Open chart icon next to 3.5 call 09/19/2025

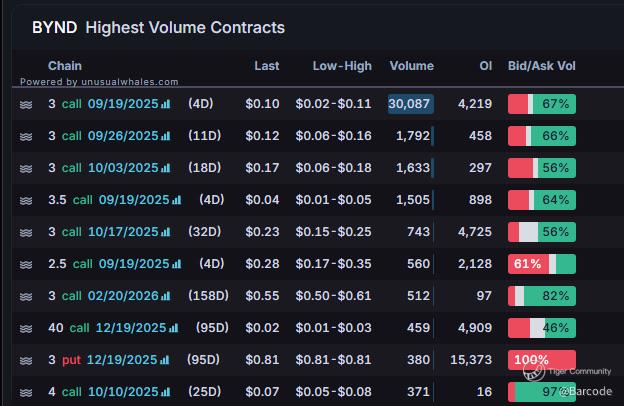177,200
